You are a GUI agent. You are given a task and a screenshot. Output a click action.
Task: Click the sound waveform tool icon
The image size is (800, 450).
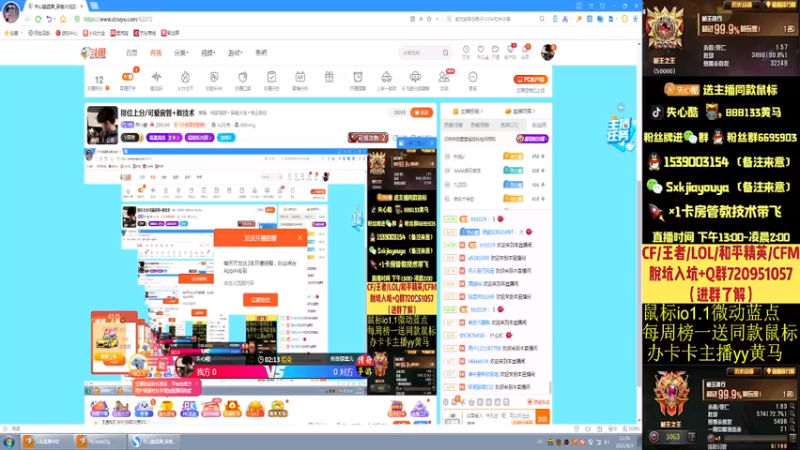point(156,77)
